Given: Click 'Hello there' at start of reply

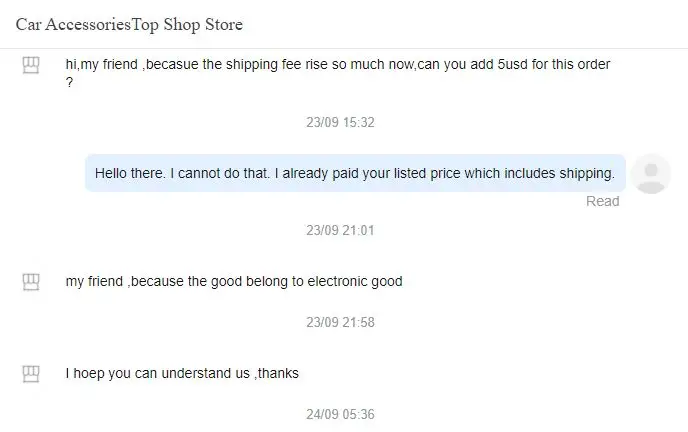Looking at the screenshot, I should click(x=127, y=173).
